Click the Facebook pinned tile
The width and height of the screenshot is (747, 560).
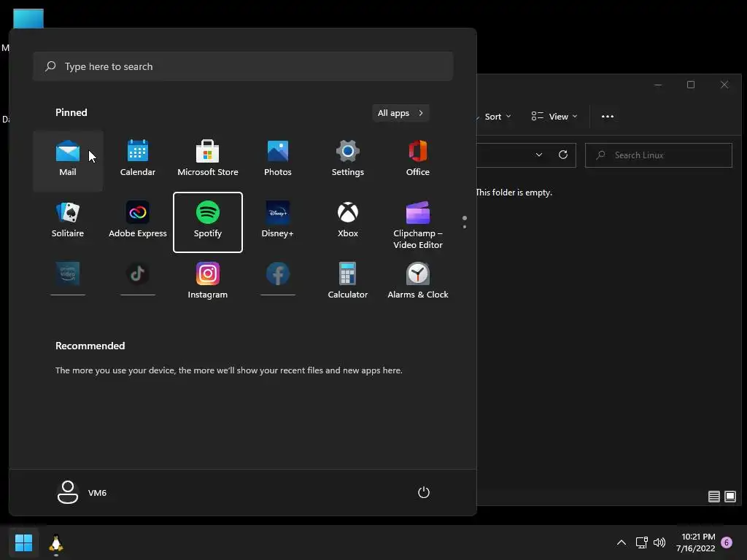[x=278, y=281]
